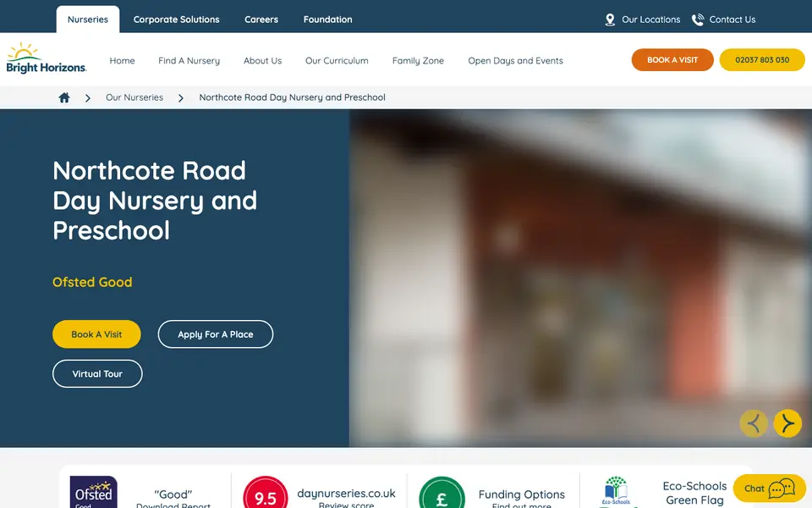The image size is (812, 508).
Task: Open the Home menu item
Action: pyautogui.click(x=122, y=61)
